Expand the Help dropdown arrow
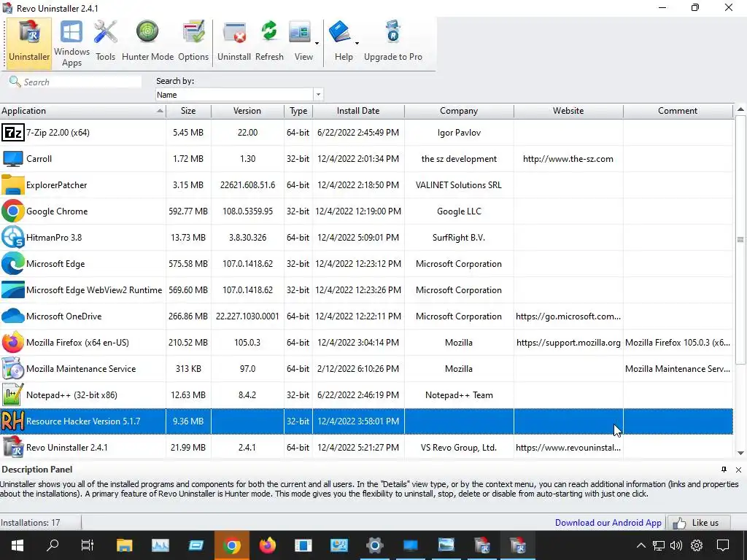 click(357, 43)
